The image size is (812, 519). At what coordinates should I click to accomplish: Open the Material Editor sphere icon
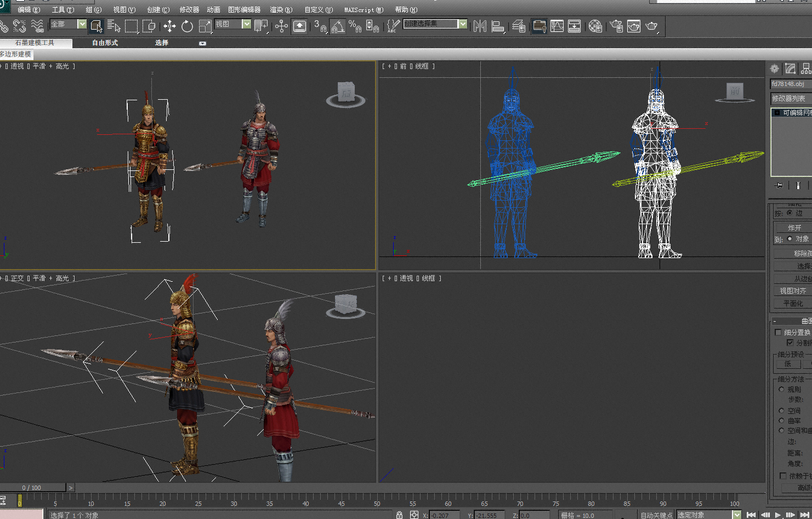[x=595, y=26]
